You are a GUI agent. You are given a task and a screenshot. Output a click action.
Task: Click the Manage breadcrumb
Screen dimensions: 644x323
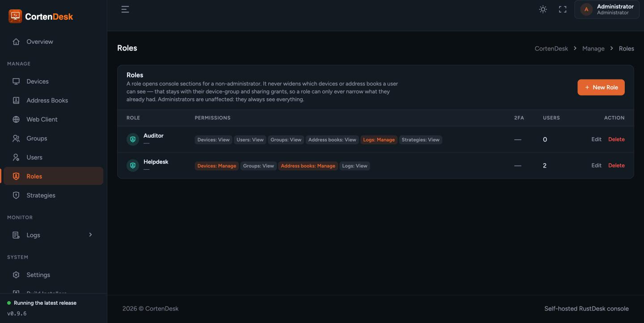click(x=593, y=48)
